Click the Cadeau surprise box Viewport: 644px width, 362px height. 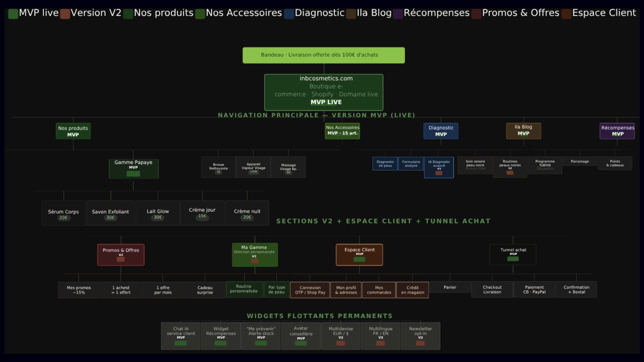pos(205,290)
